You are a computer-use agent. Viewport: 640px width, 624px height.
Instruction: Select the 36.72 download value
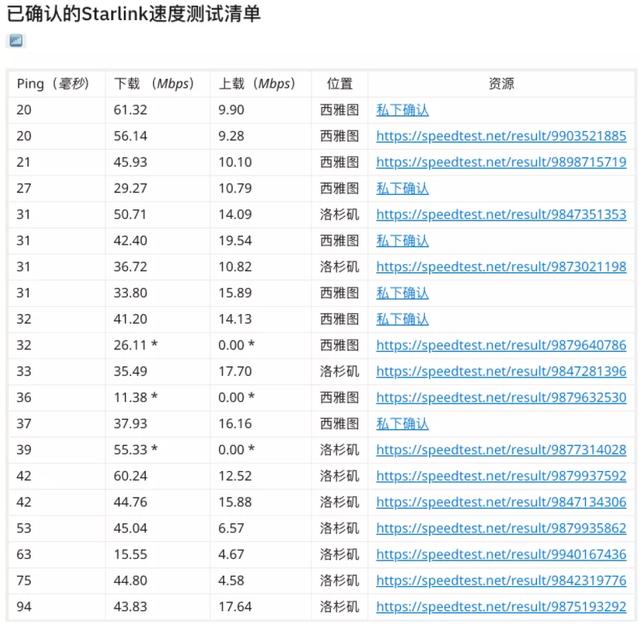tap(130, 267)
